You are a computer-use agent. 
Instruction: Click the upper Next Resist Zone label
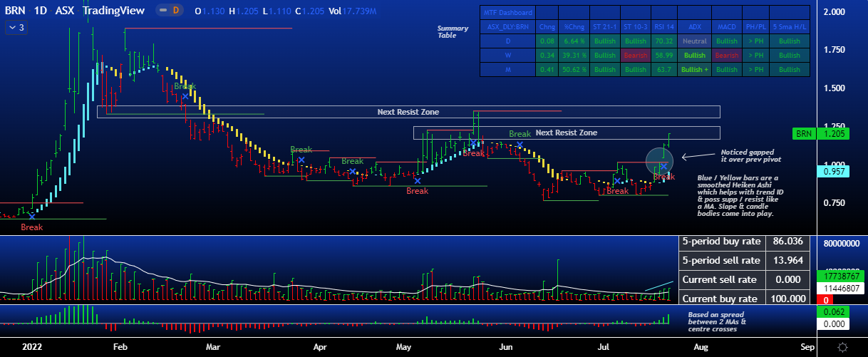pyautogui.click(x=408, y=112)
